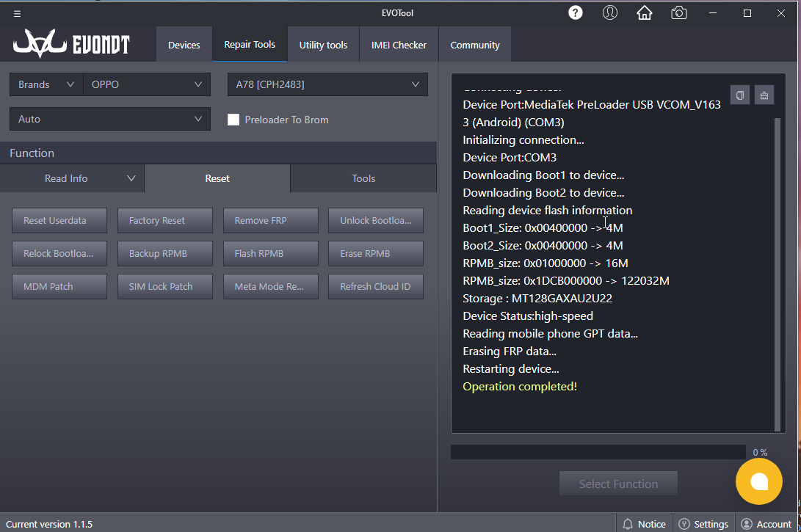
Task: Click the Factory Reset button
Action: tap(165, 221)
